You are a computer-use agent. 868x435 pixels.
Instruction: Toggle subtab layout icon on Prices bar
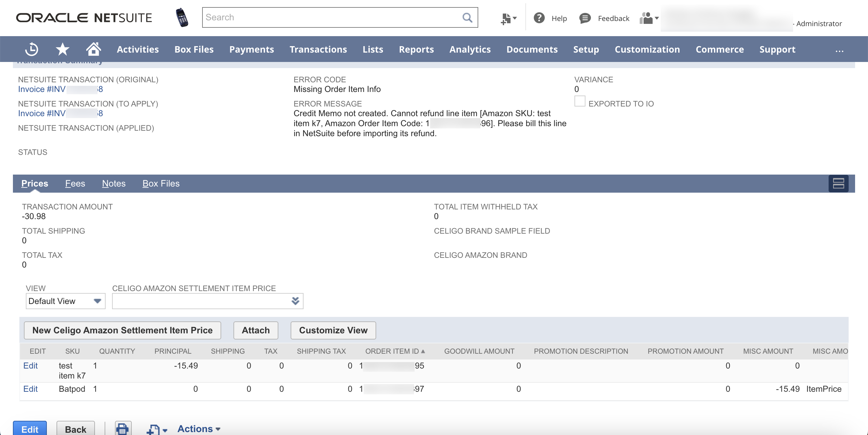pos(838,184)
